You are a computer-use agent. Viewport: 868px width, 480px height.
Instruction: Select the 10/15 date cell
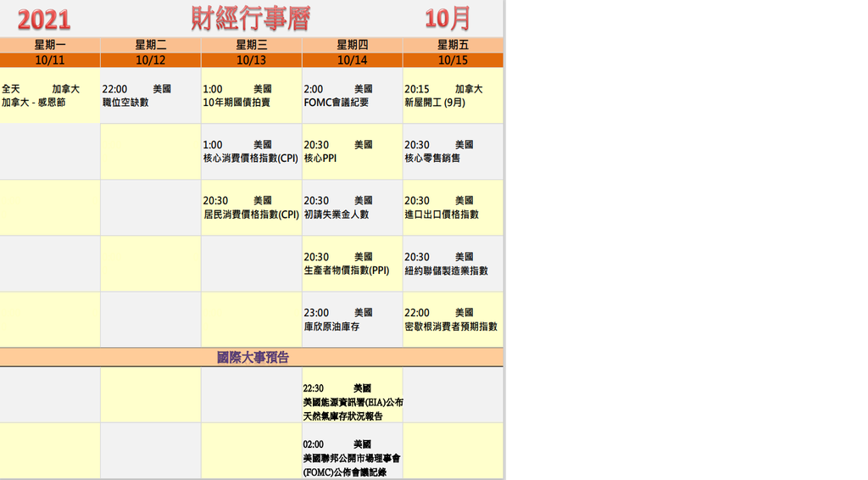click(x=453, y=60)
